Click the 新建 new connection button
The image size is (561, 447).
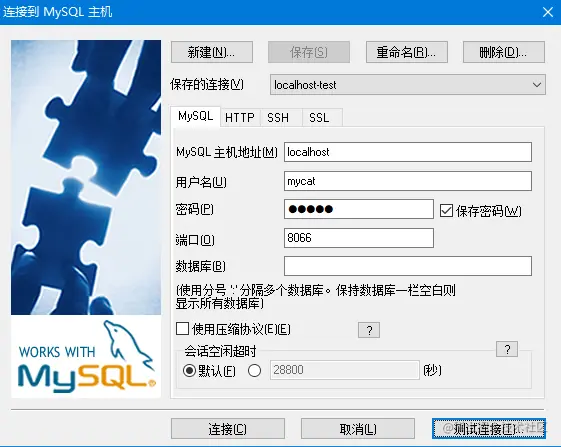click(212, 52)
